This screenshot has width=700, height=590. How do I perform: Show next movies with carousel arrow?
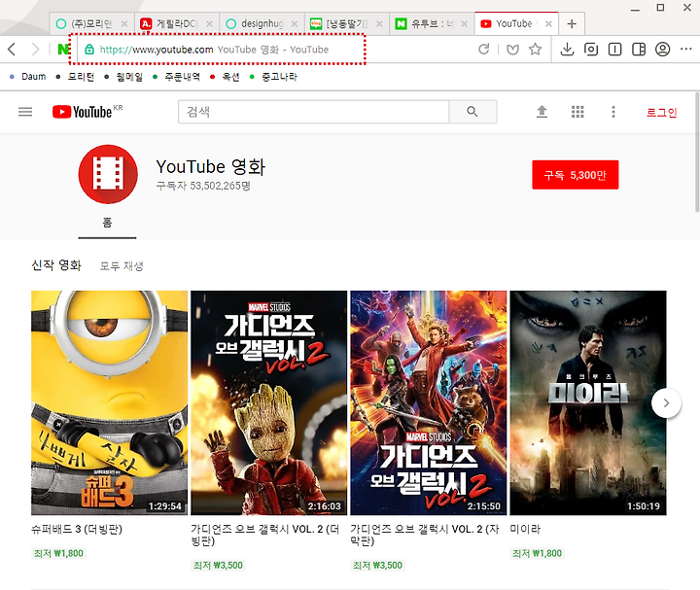pos(666,403)
